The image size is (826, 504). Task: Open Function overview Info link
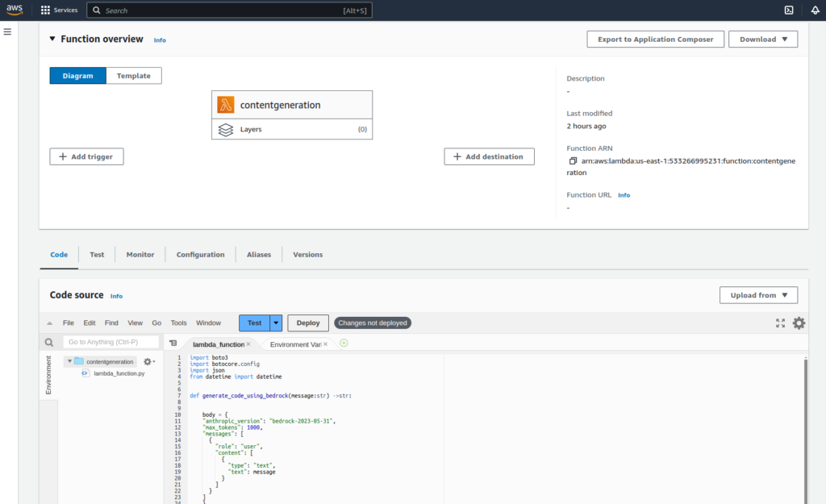(x=160, y=40)
